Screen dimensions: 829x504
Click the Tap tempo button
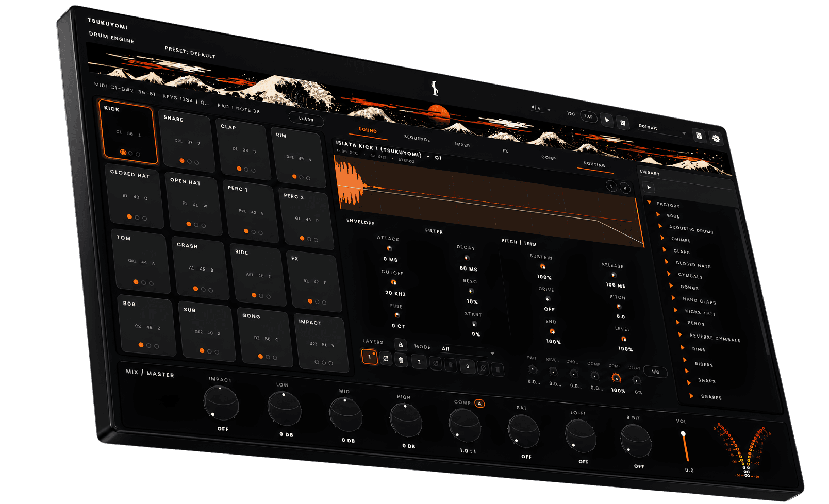point(588,116)
